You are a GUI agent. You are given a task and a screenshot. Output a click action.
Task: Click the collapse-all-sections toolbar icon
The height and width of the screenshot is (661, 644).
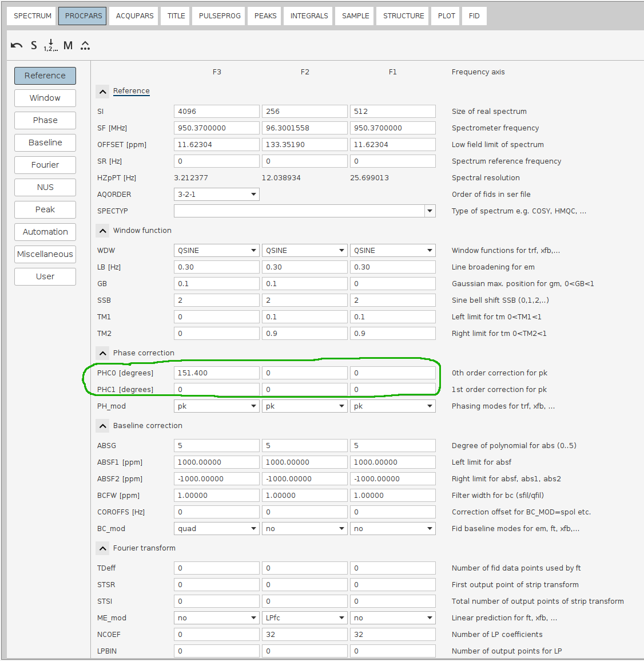[85, 45]
